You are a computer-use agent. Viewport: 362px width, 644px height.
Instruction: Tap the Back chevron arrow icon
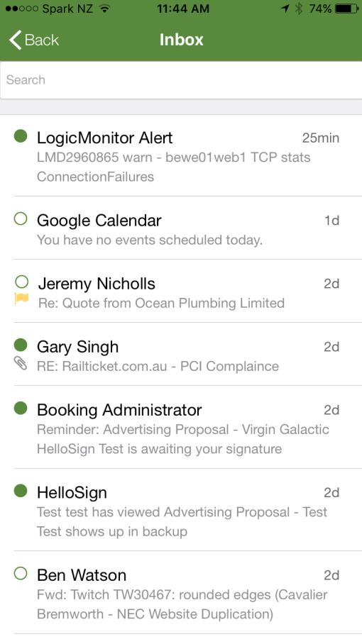tap(15, 40)
